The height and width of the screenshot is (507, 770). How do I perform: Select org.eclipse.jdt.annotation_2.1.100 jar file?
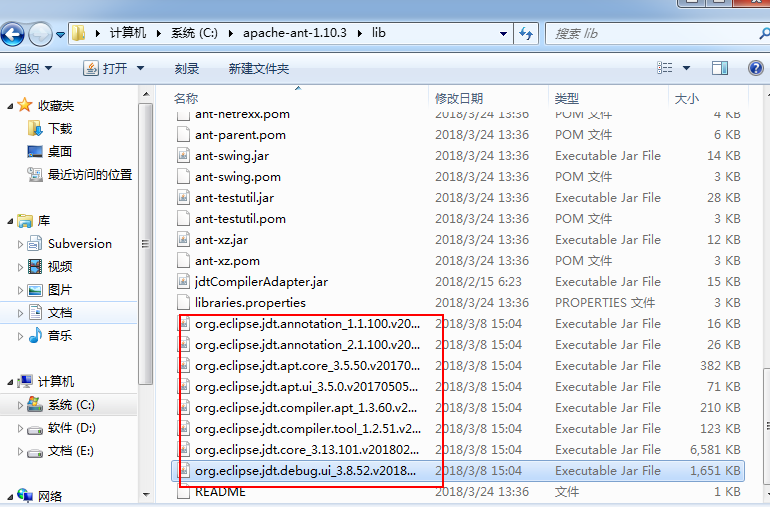tap(307, 345)
